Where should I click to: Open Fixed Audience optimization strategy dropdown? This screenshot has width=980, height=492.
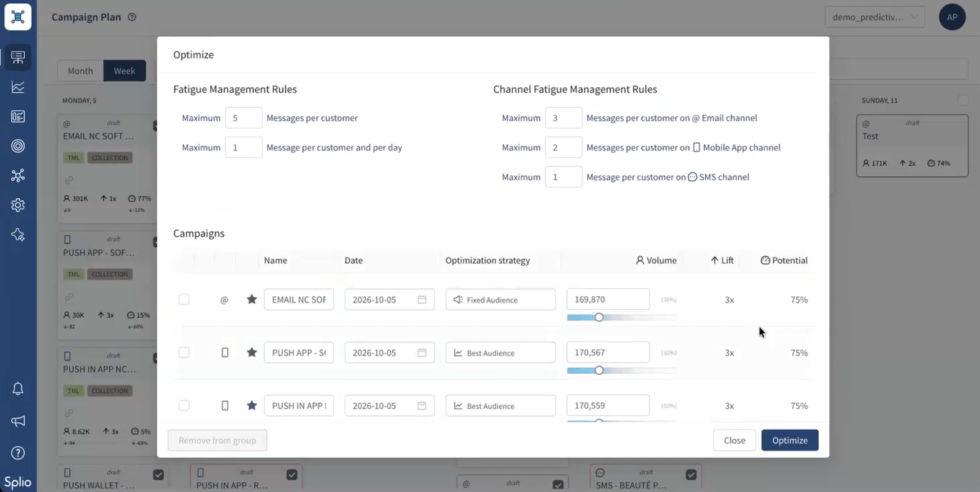[500, 299]
